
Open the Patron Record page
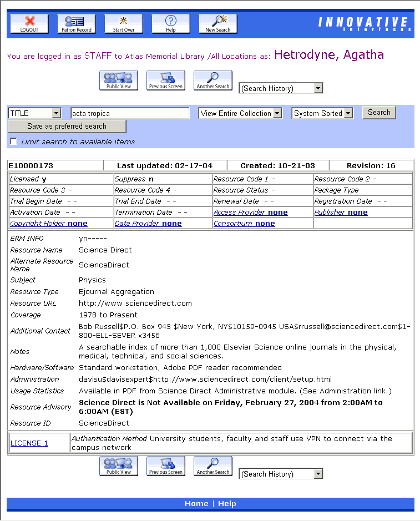77,24
